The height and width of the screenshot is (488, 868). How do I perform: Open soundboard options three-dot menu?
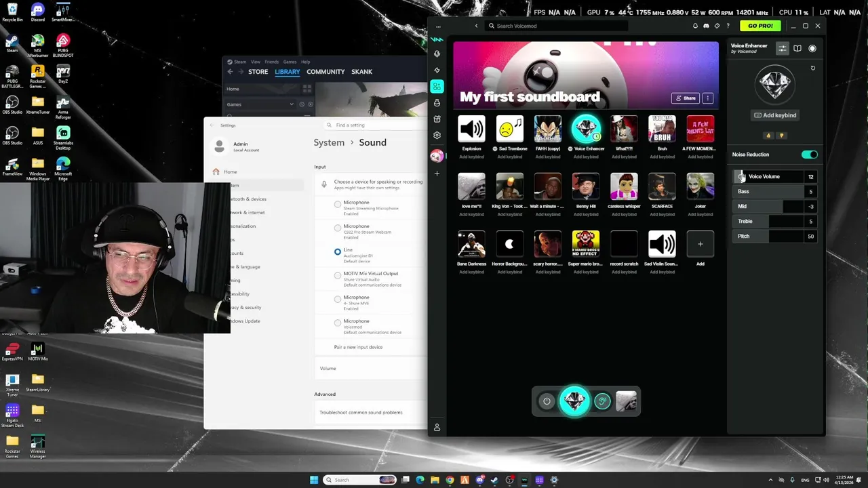tap(707, 98)
